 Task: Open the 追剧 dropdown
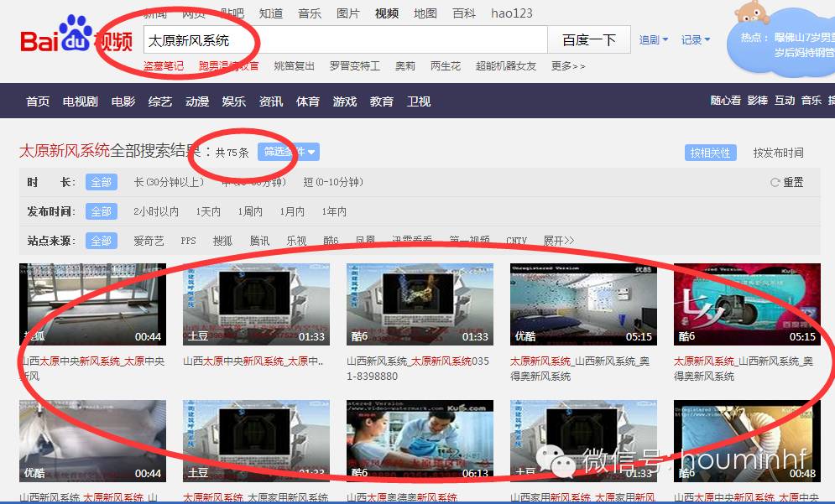coord(654,40)
